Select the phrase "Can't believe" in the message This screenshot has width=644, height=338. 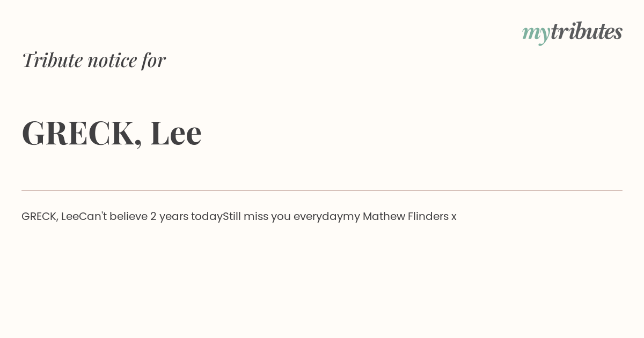point(113,216)
